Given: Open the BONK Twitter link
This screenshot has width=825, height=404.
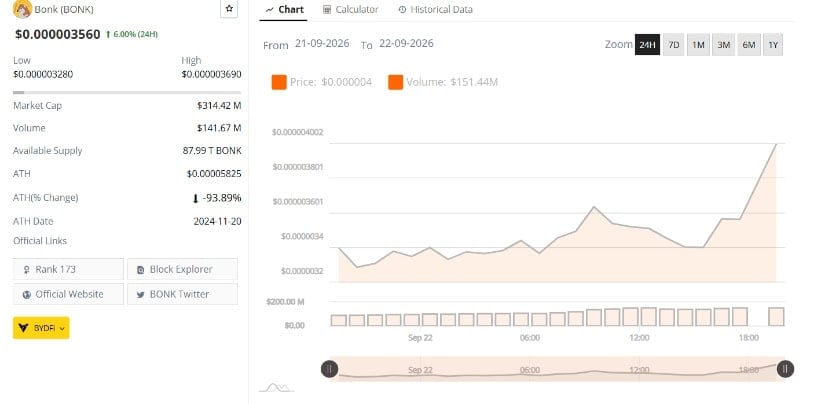Looking at the screenshot, I should pyautogui.click(x=182, y=294).
